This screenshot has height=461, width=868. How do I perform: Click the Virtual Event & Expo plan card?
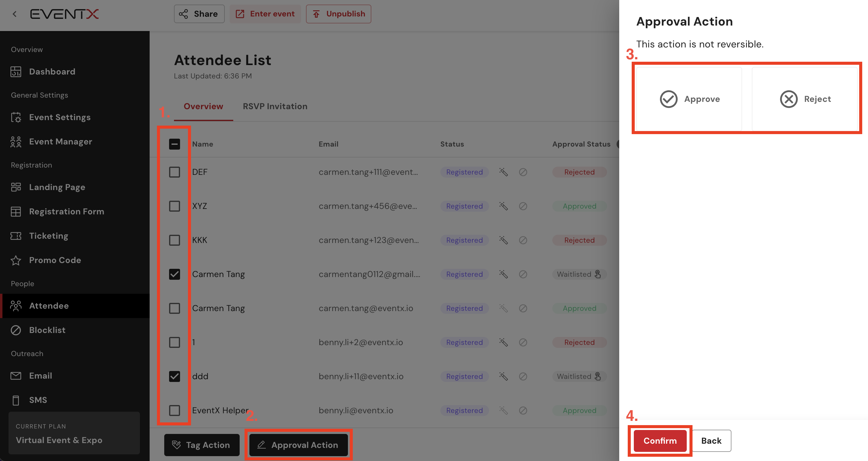pyautogui.click(x=74, y=433)
